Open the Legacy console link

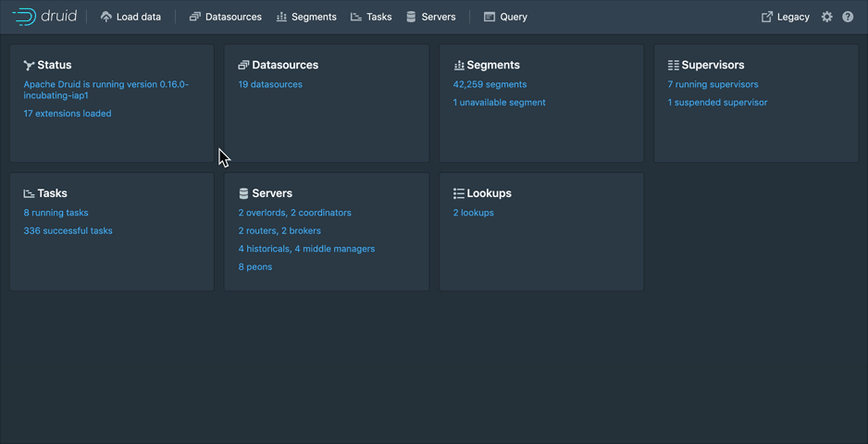(785, 17)
